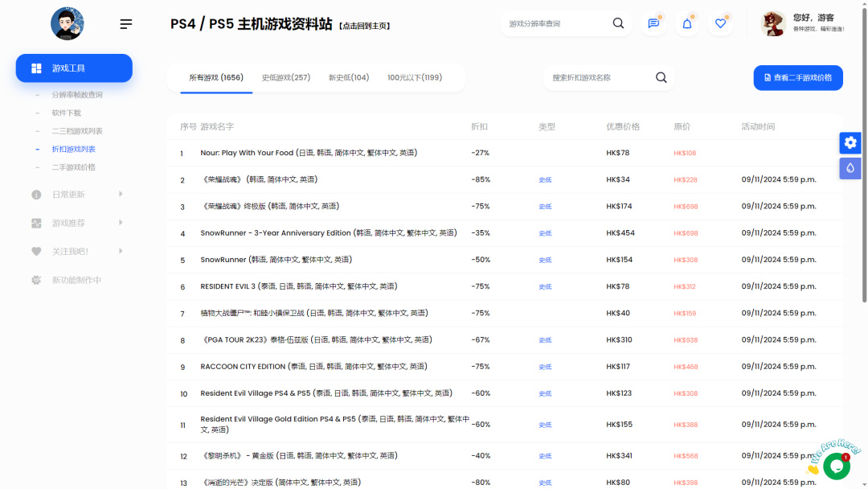Click the RESIDENT EVIL 3 game name
Image resolution: width=868 pixels, height=489 pixels.
(x=299, y=286)
